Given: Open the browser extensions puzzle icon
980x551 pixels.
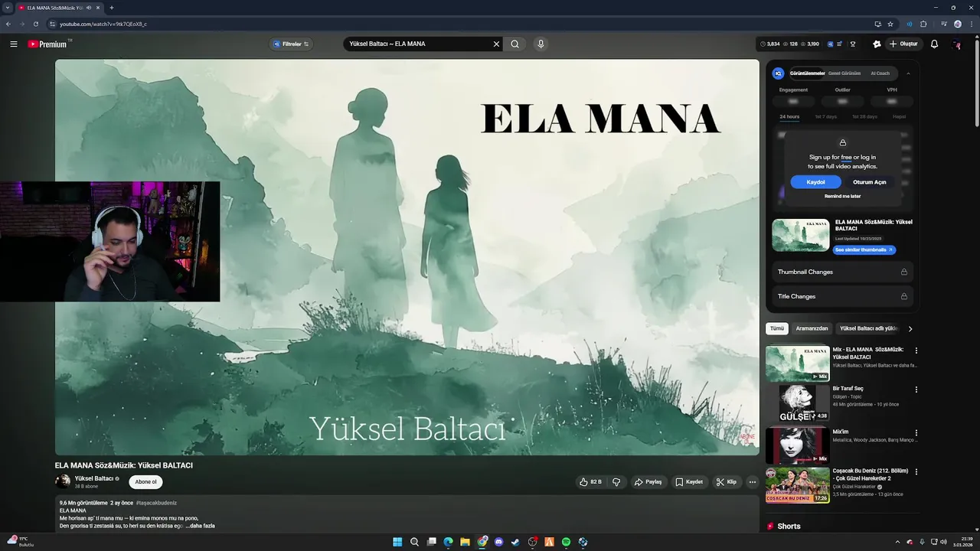Looking at the screenshot, I should [923, 24].
